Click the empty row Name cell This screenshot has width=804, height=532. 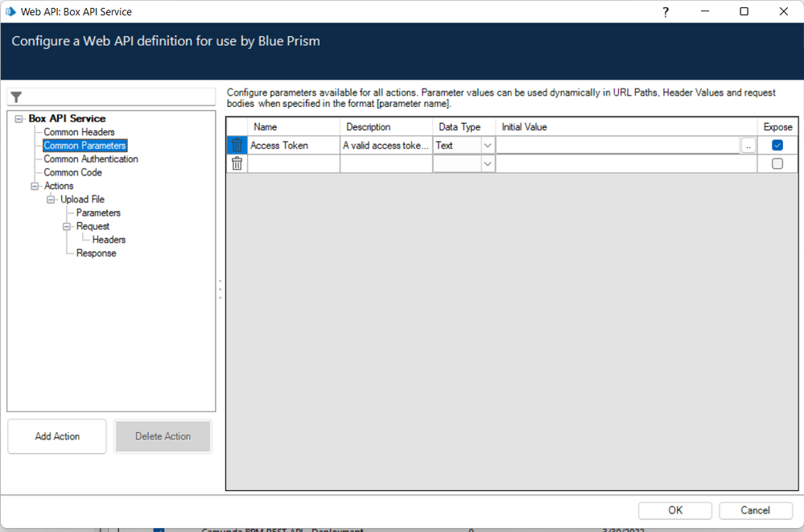[x=294, y=163]
